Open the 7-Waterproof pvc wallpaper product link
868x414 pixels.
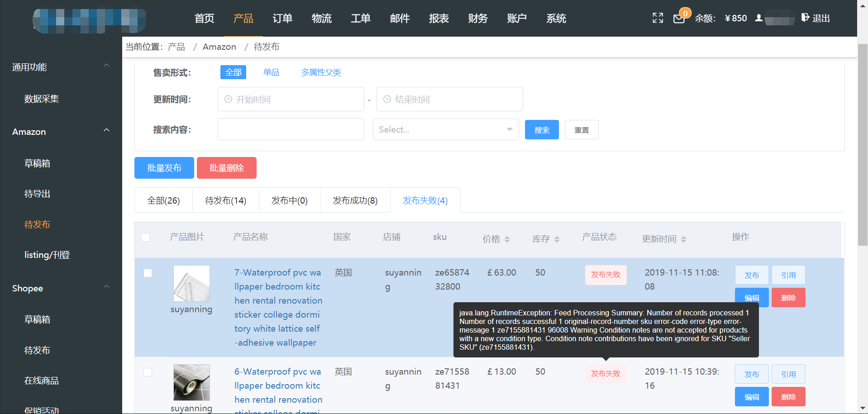click(278, 308)
